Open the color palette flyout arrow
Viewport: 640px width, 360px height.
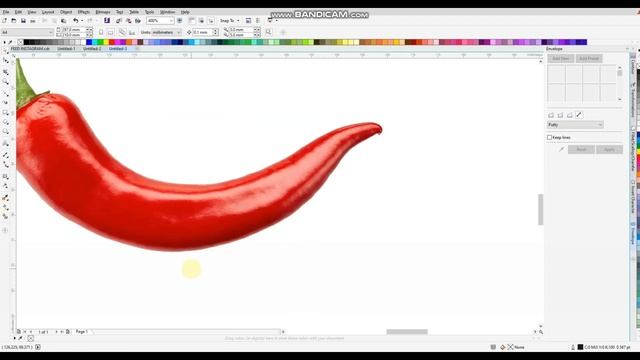click(x=4, y=42)
